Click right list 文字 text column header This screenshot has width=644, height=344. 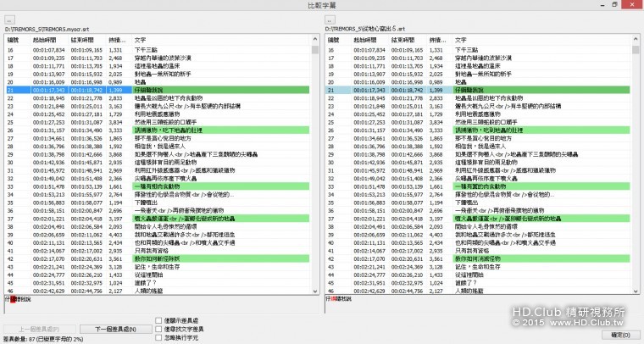coord(541,40)
